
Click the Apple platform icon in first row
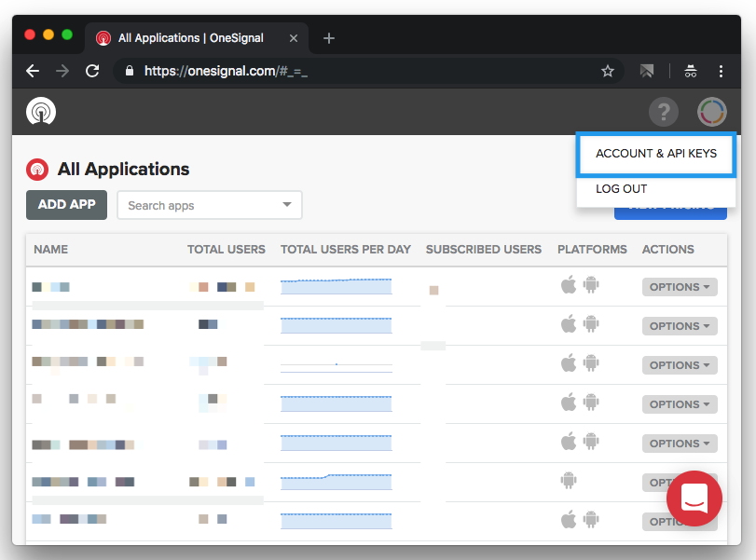[569, 285]
